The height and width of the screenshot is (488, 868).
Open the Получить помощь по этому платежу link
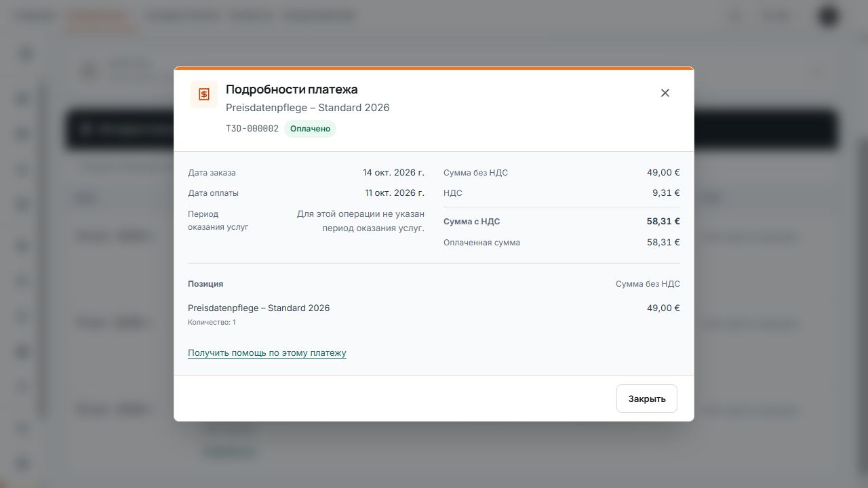pos(267,352)
